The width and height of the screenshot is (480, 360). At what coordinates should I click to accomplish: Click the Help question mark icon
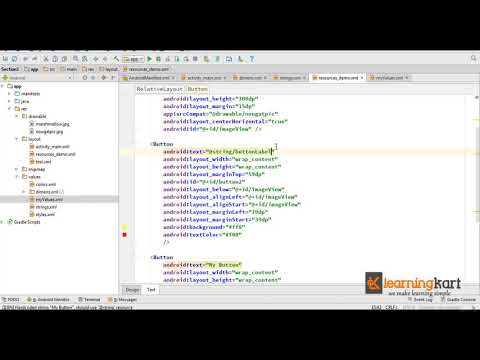tap(252, 59)
